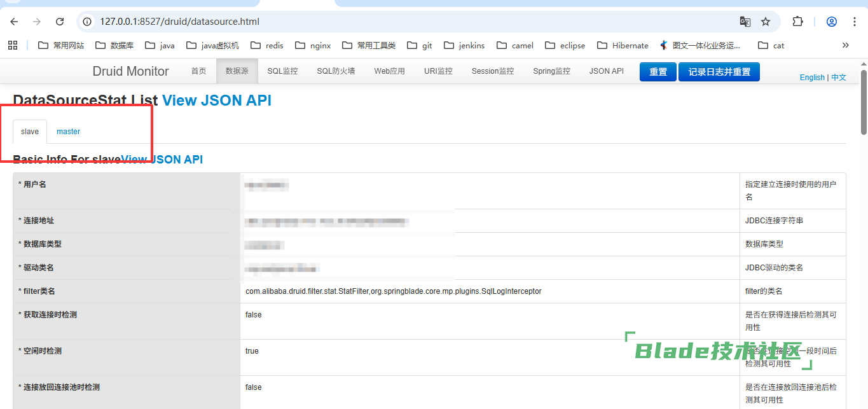Screen dimensions: 868x409
Task: Open the jenkins bookmark folder
Action: tap(464, 45)
